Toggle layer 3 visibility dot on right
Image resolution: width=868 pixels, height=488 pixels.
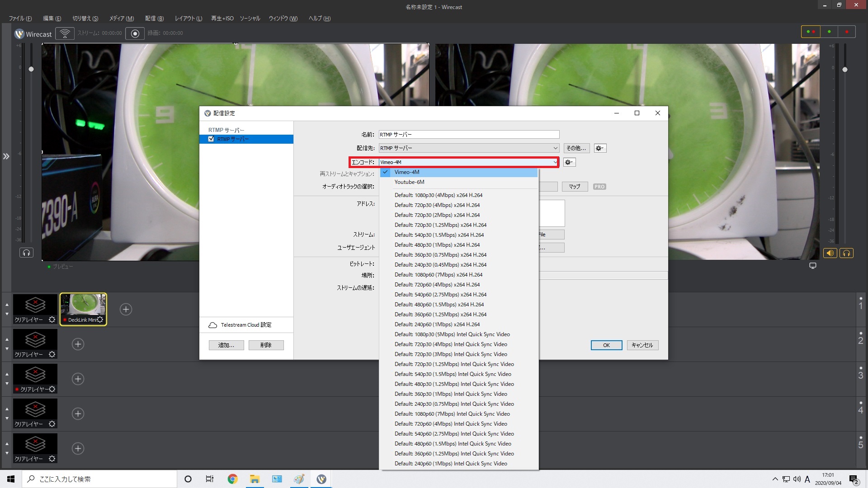tap(861, 368)
